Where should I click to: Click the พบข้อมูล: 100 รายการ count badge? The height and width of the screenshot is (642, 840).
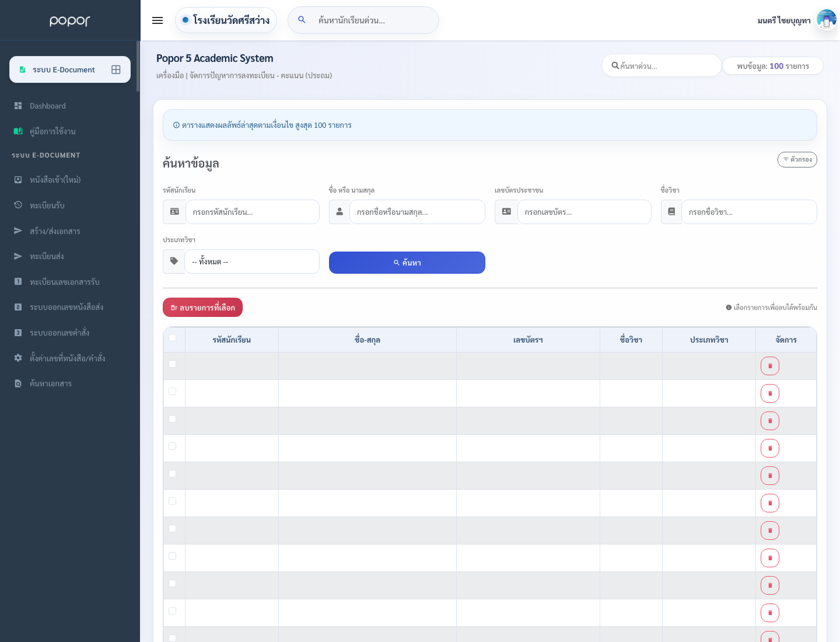(773, 66)
